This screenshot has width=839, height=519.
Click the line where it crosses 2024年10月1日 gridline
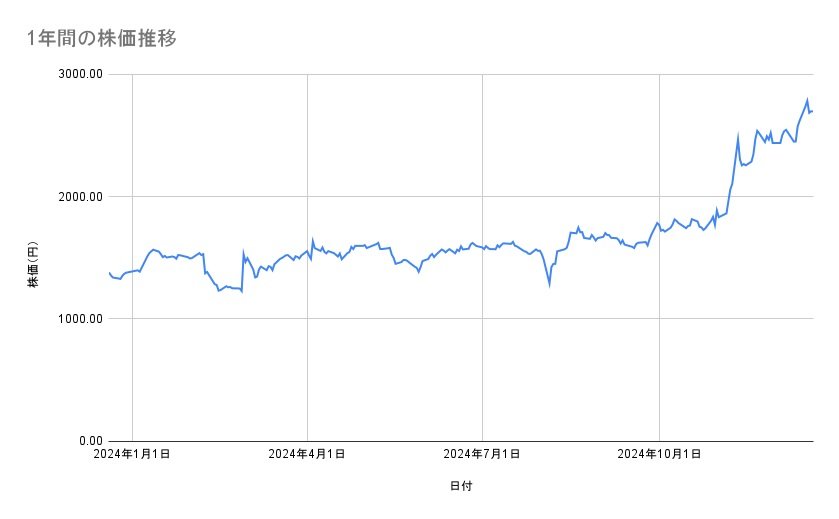pyautogui.click(x=658, y=223)
